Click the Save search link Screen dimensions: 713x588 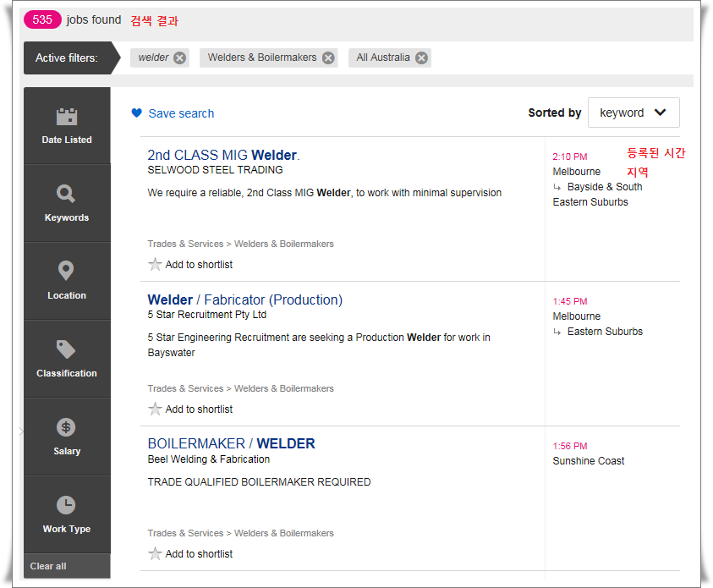click(181, 113)
